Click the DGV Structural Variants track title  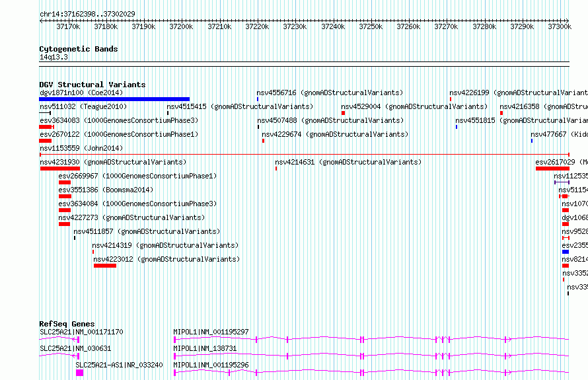point(92,85)
